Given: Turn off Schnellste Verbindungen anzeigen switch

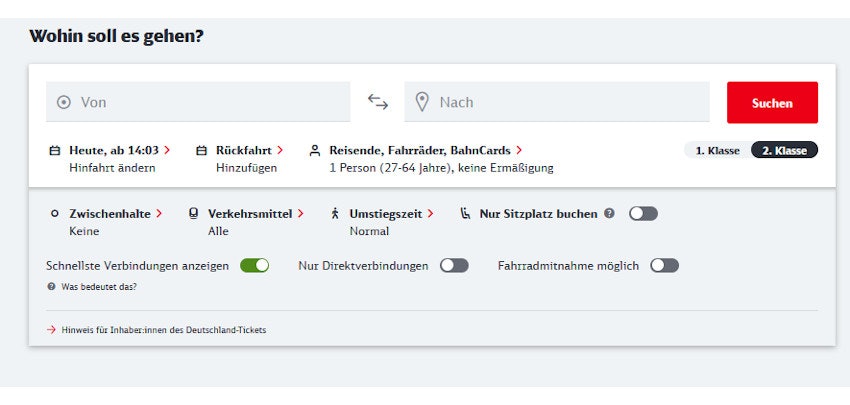Looking at the screenshot, I should 255,266.
